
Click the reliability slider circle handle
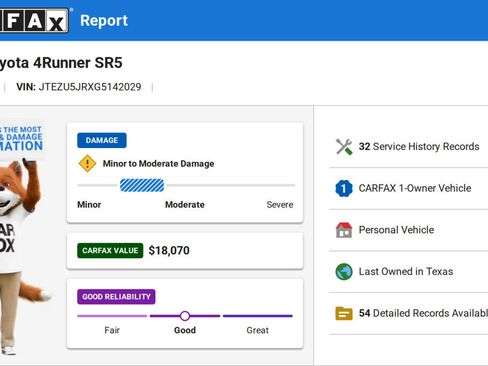(x=185, y=316)
